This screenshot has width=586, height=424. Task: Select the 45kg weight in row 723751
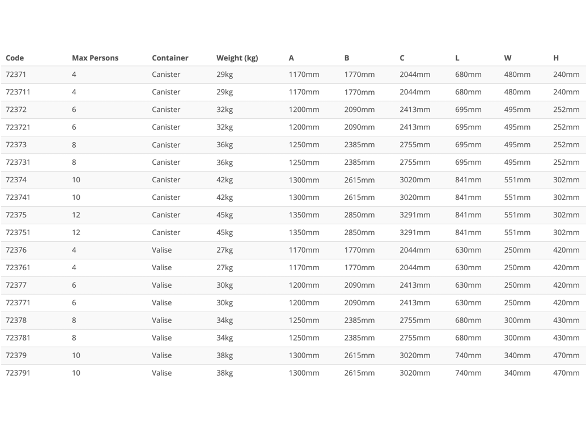pyautogui.click(x=224, y=233)
